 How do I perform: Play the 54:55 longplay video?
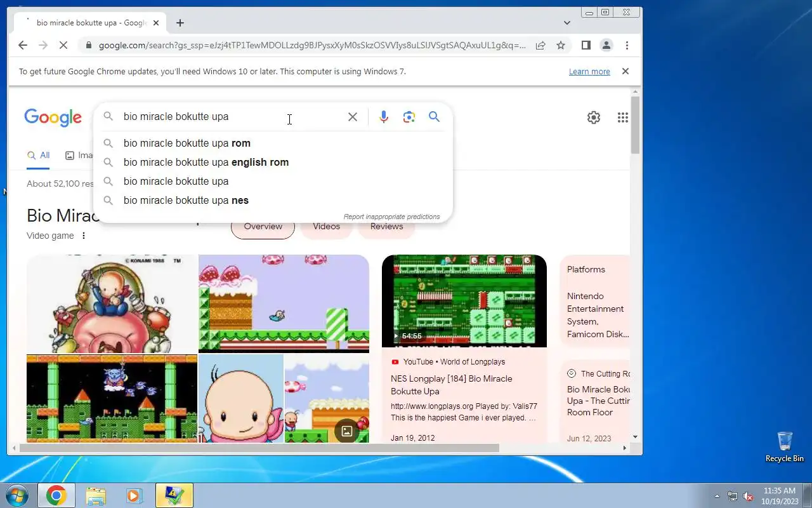click(x=464, y=301)
